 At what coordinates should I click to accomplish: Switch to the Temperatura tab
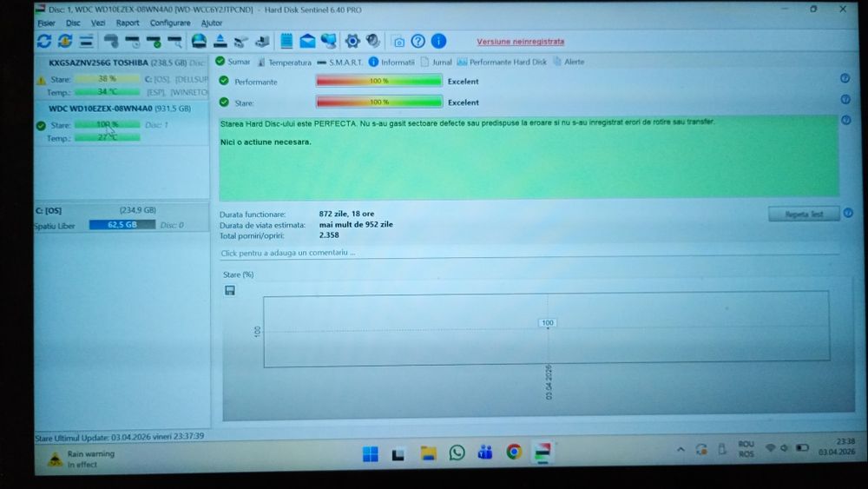coord(284,62)
